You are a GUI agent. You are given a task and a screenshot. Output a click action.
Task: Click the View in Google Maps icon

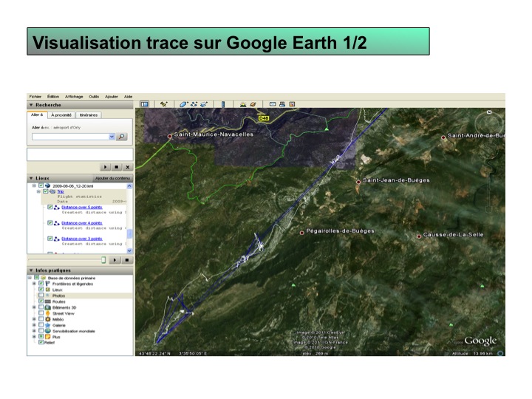tap(292, 104)
